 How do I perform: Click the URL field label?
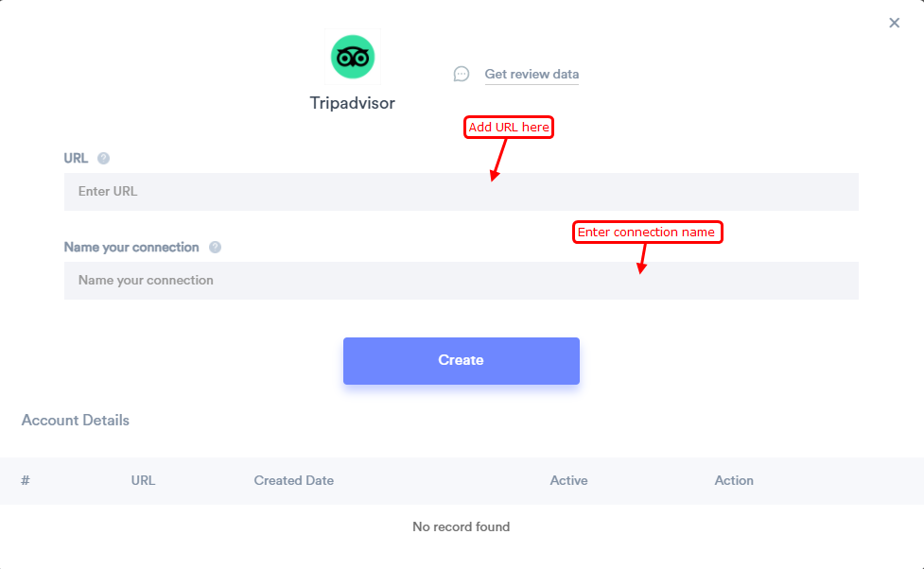(x=76, y=159)
